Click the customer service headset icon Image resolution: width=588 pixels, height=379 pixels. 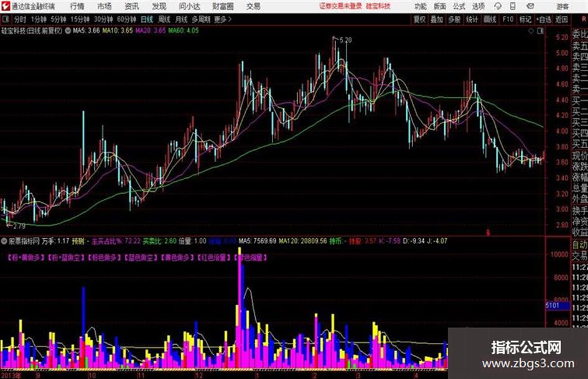click(498, 6)
